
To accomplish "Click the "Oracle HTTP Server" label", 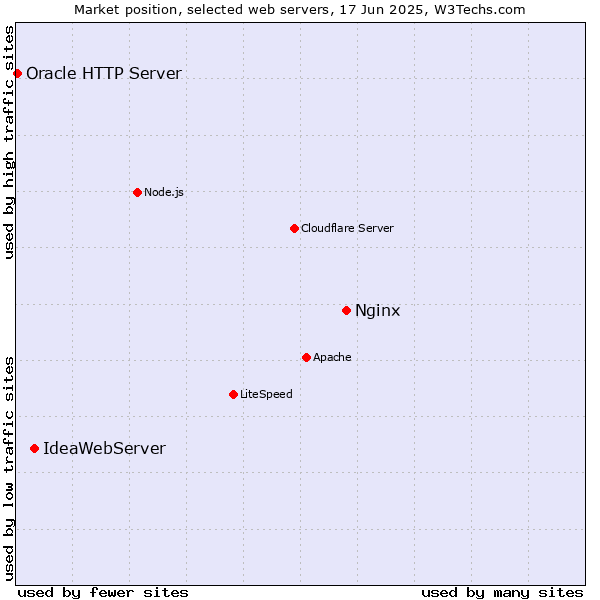I will pos(104,73).
